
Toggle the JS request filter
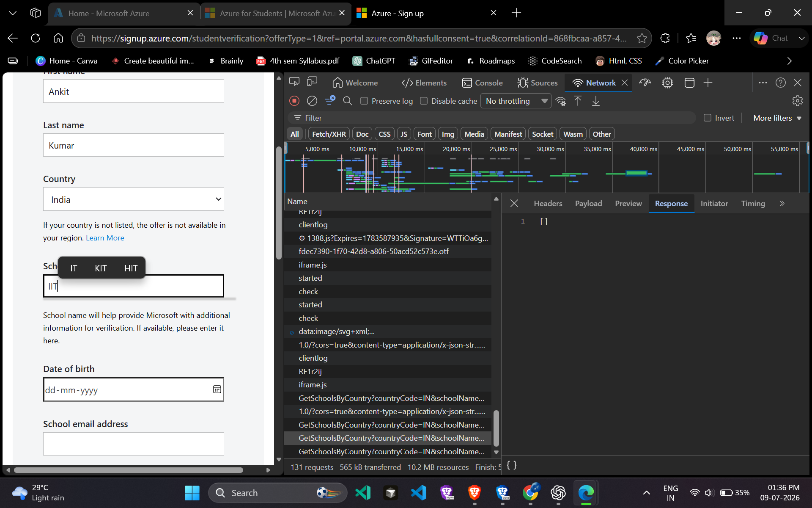click(404, 134)
